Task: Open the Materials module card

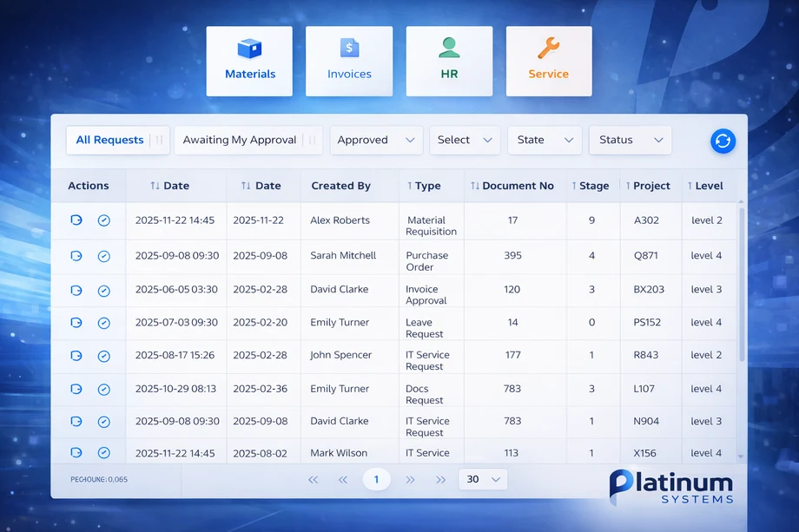Action: pyautogui.click(x=249, y=61)
